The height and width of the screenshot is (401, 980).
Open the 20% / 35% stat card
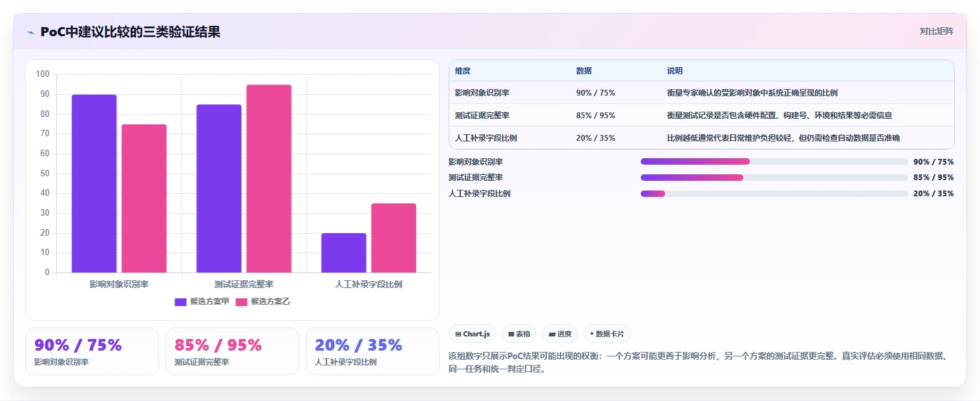[x=372, y=351]
